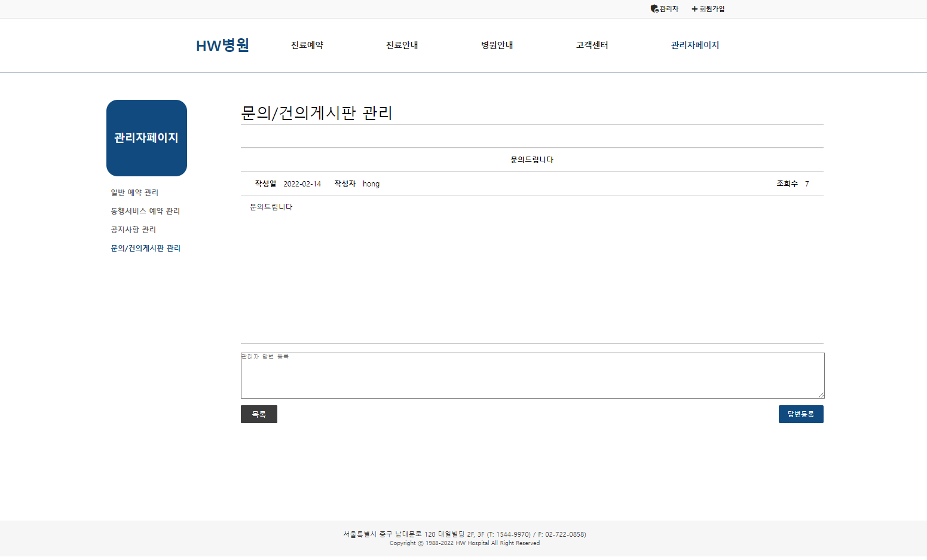Open the 고객센터 menu
The width and height of the screenshot is (927, 560).
click(592, 45)
